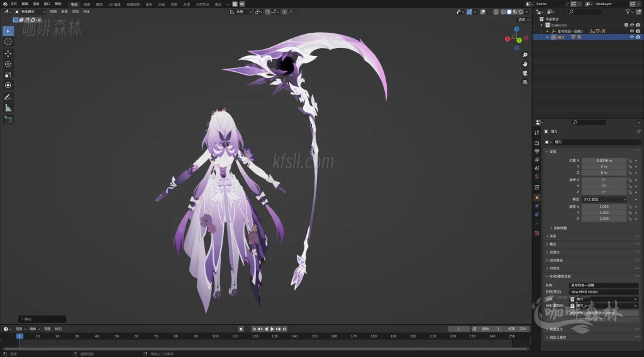Jump to the timeline end frame
Viewport: 644px width, 357px height.
pyautogui.click(x=284, y=329)
